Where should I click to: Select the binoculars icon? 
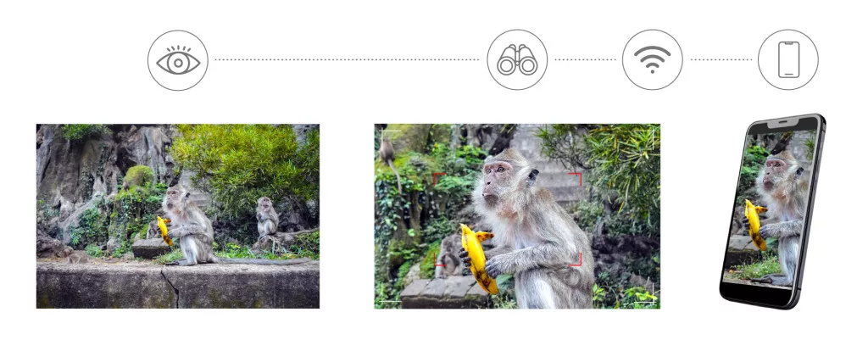point(517,60)
